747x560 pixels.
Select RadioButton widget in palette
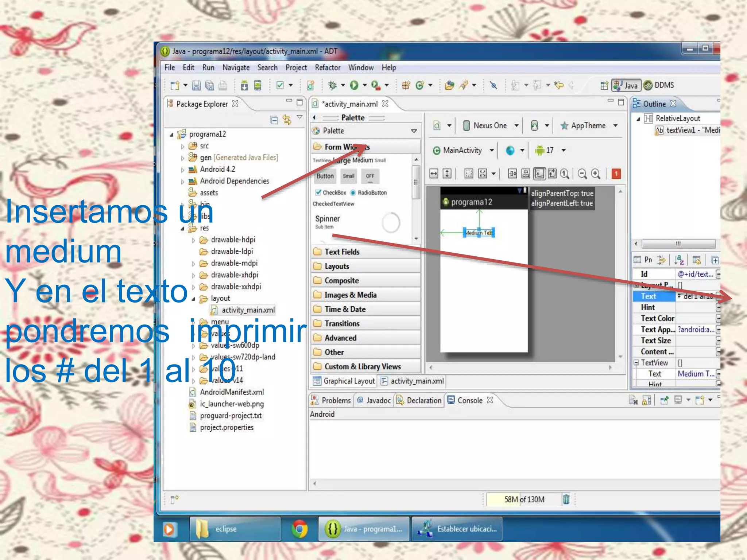[x=369, y=192]
